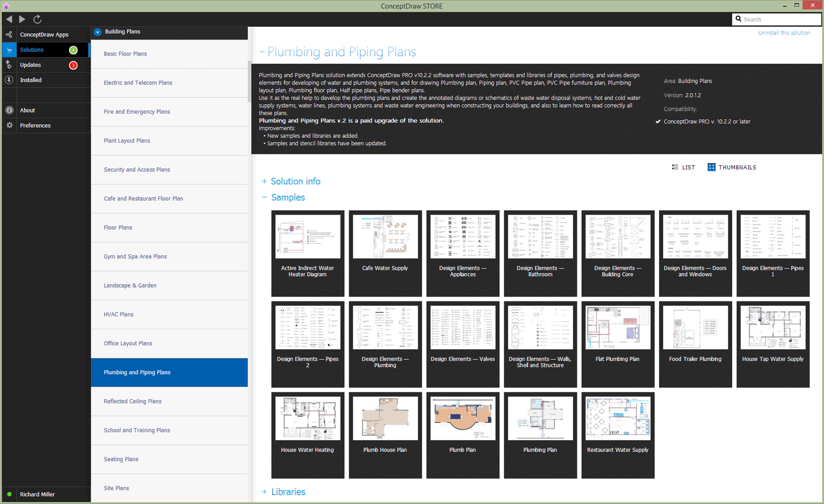Click the forward navigation arrow

(22, 19)
